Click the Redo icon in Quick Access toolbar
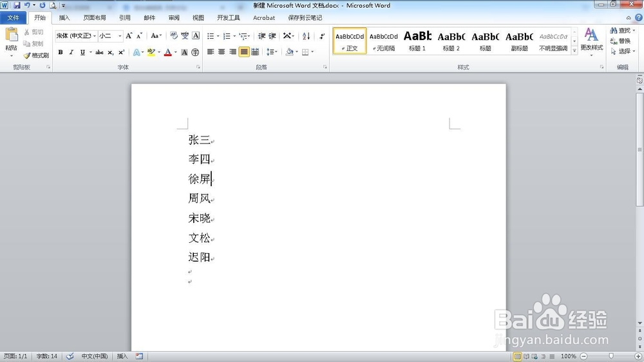Viewport: 644px width, 362px height. [x=43, y=5]
